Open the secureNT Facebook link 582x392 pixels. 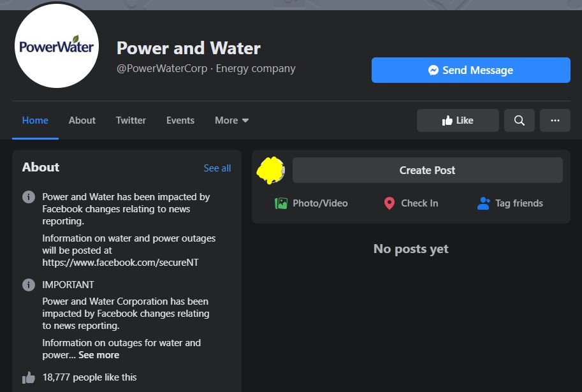point(120,263)
